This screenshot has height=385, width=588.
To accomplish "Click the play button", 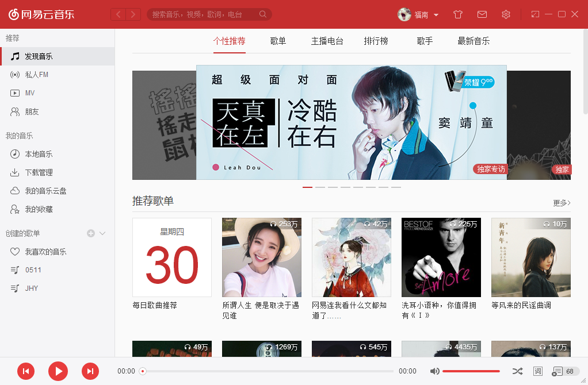I will point(58,371).
